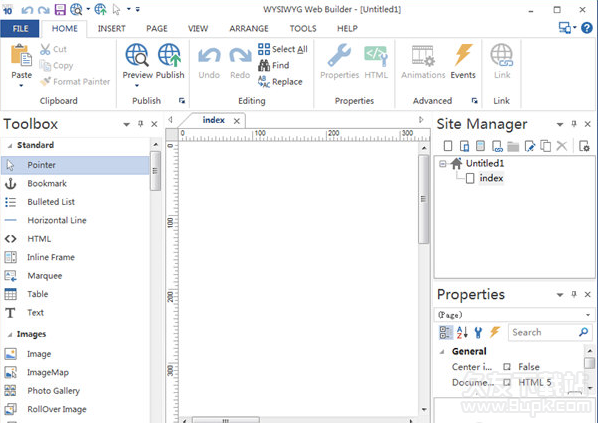This screenshot has height=423, width=598.
Task: Select the Text tool
Action: pyautogui.click(x=76, y=312)
